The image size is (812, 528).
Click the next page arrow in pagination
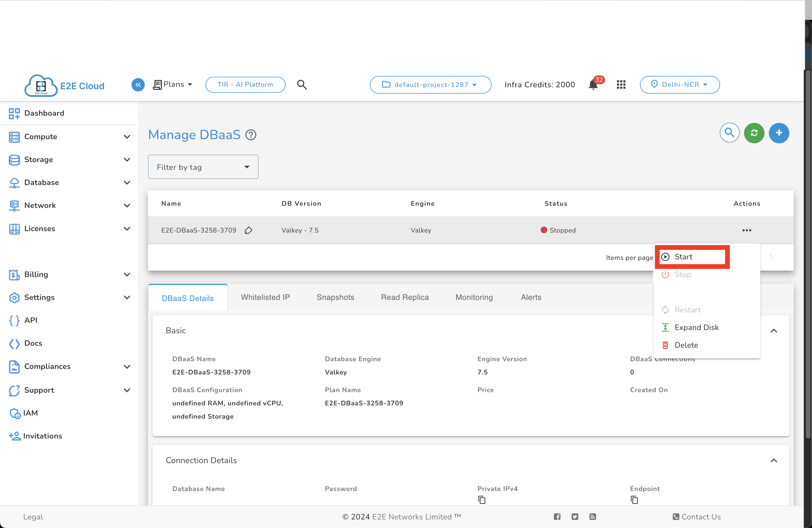(771, 257)
